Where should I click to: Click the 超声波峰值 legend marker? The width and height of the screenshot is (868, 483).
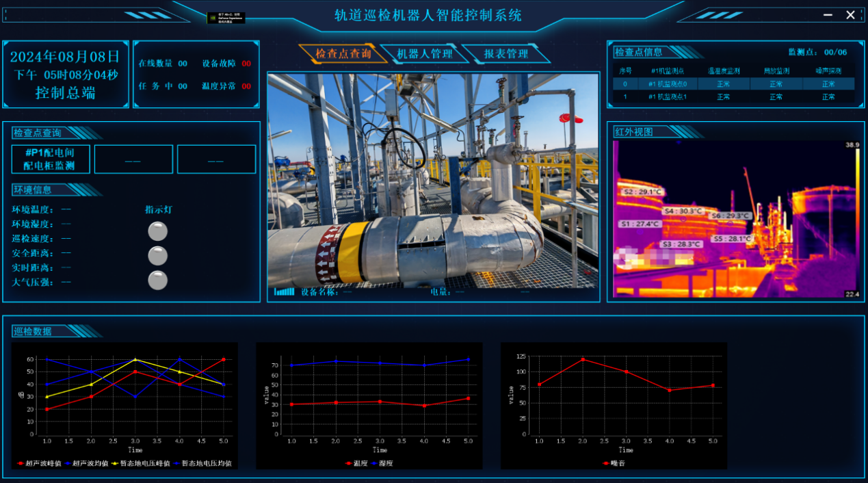tap(21, 464)
